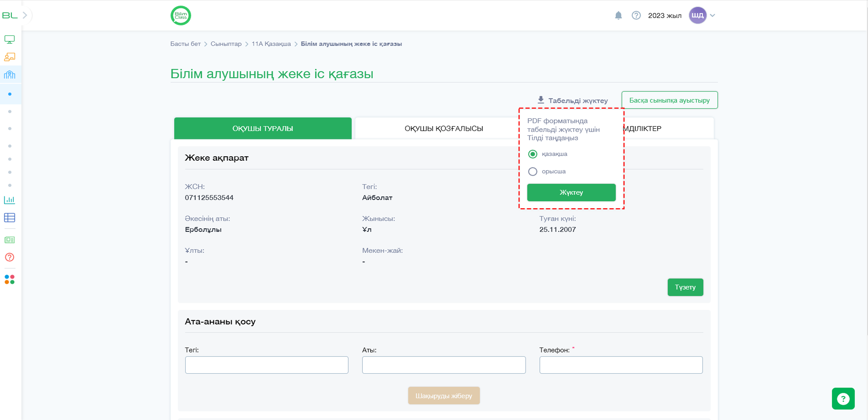The image size is (868, 420).
Task: Select the орысша language radio button
Action: (532, 172)
